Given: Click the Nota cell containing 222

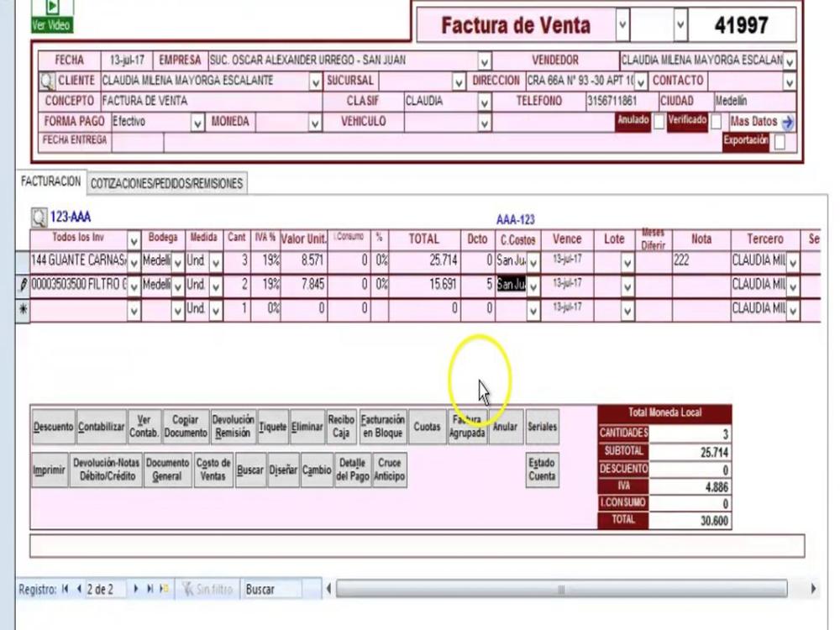Looking at the screenshot, I should [701, 261].
